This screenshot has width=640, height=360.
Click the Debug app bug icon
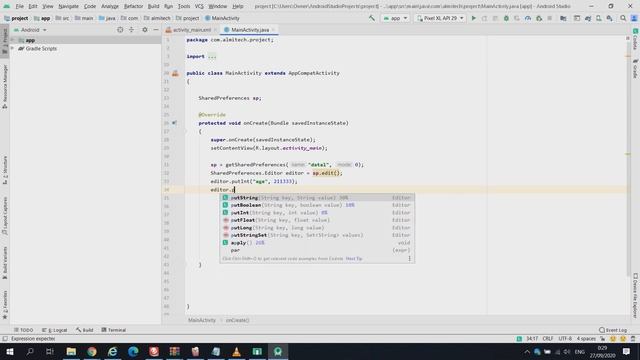click(x=506, y=18)
